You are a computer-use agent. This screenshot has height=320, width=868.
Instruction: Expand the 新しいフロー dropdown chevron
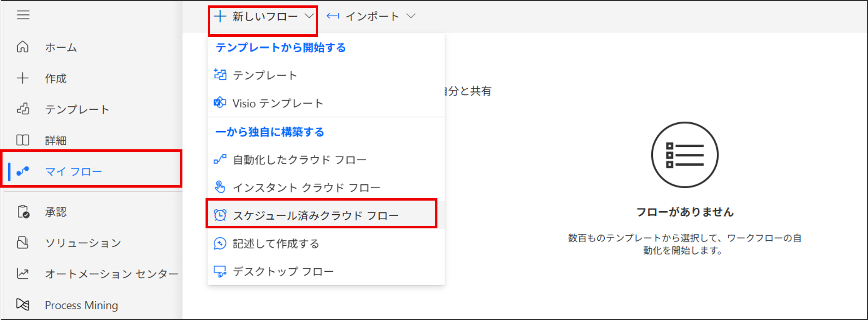tap(309, 16)
